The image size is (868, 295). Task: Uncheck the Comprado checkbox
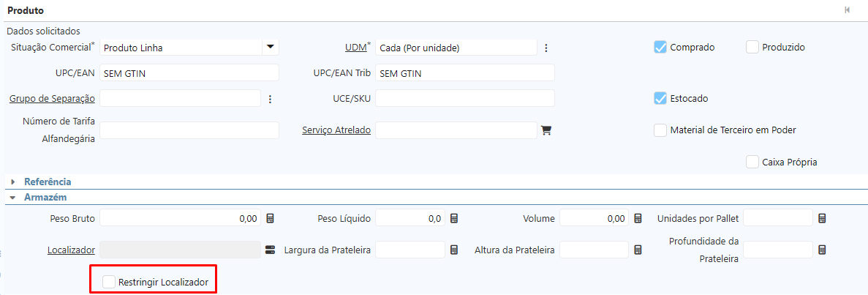[x=660, y=48]
